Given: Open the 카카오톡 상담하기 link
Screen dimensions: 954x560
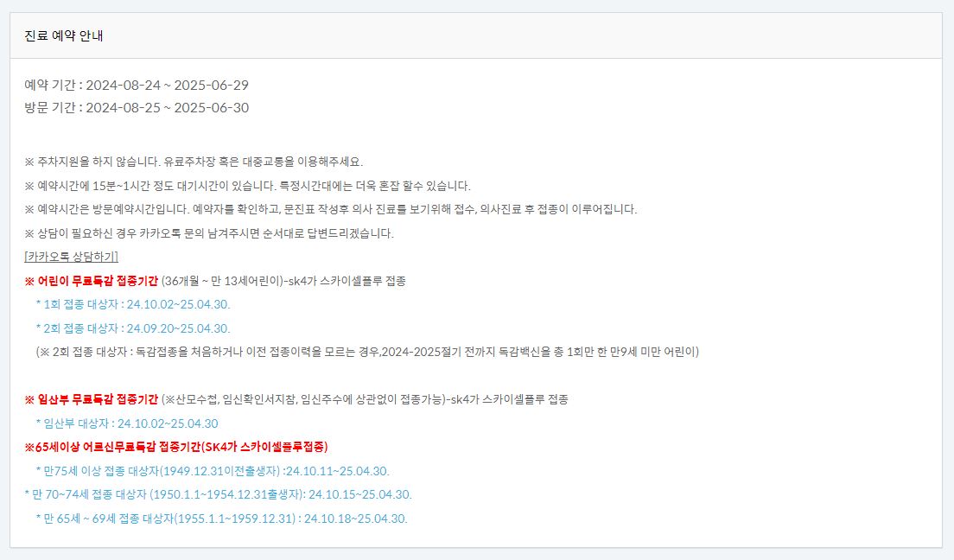Looking at the screenshot, I should click(x=71, y=257).
